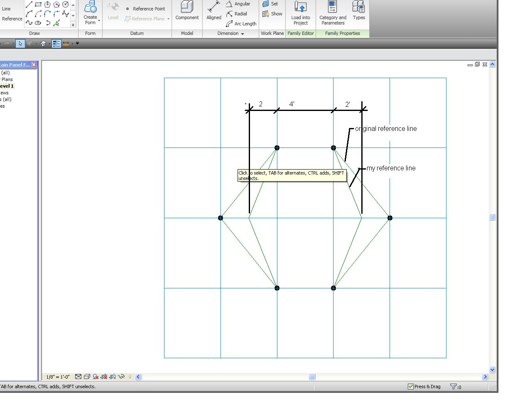The width and height of the screenshot is (532, 416).
Task: Select the Start-End-Radius Arc tool
Action: 29,14
